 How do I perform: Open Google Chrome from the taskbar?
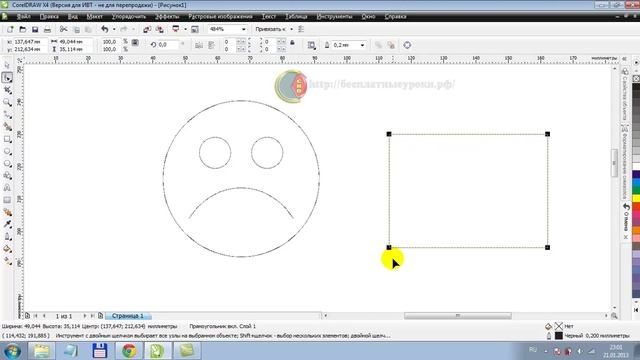pyautogui.click(x=129, y=351)
